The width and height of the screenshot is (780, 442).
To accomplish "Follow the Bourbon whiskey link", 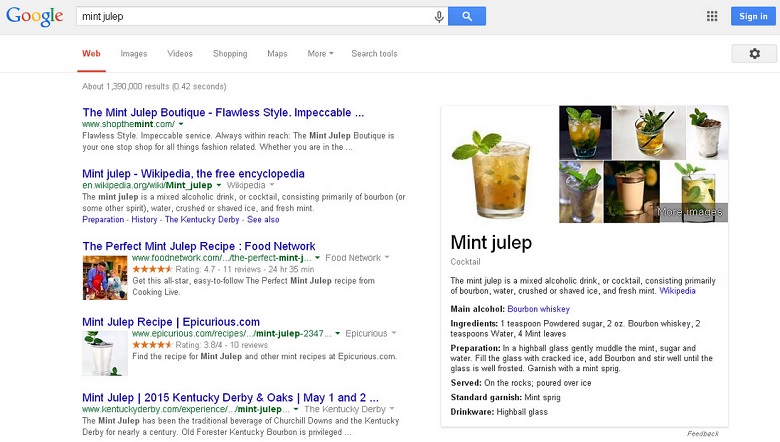I will [x=538, y=309].
